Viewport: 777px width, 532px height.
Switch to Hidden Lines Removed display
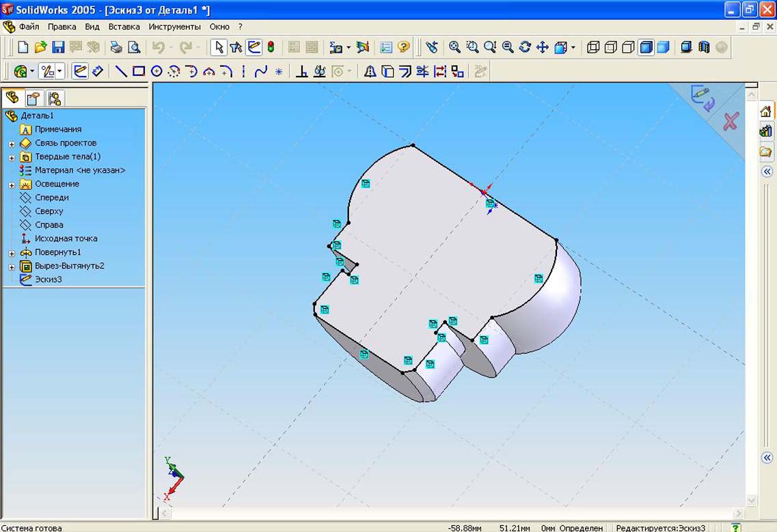[x=628, y=47]
